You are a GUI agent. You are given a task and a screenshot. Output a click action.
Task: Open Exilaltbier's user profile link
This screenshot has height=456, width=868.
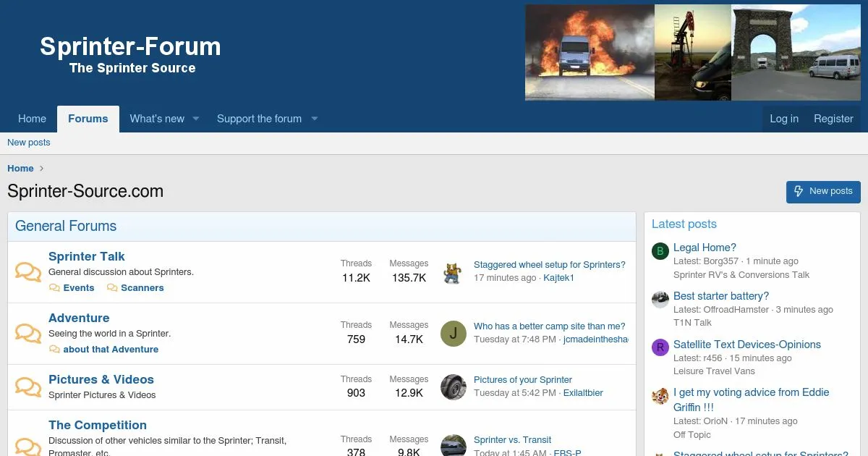pos(583,393)
